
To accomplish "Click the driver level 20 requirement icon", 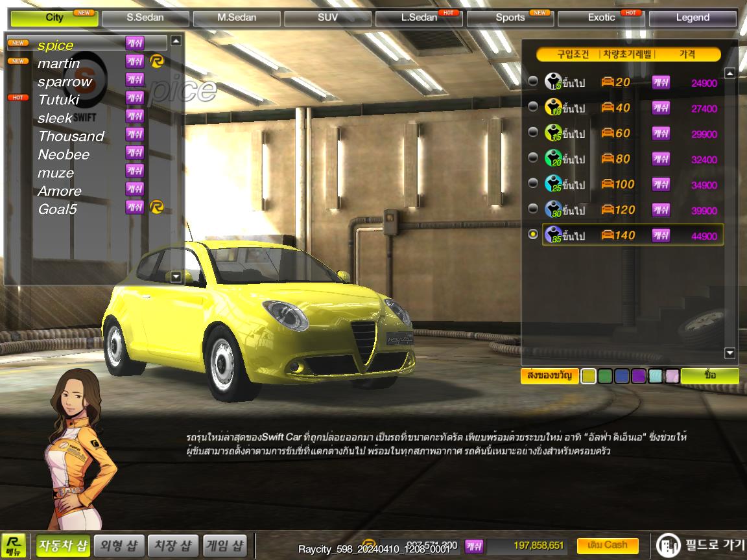I will [x=554, y=158].
